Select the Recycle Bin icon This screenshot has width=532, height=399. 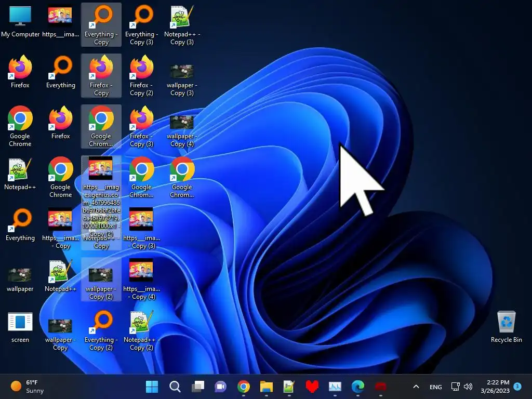coord(506,326)
